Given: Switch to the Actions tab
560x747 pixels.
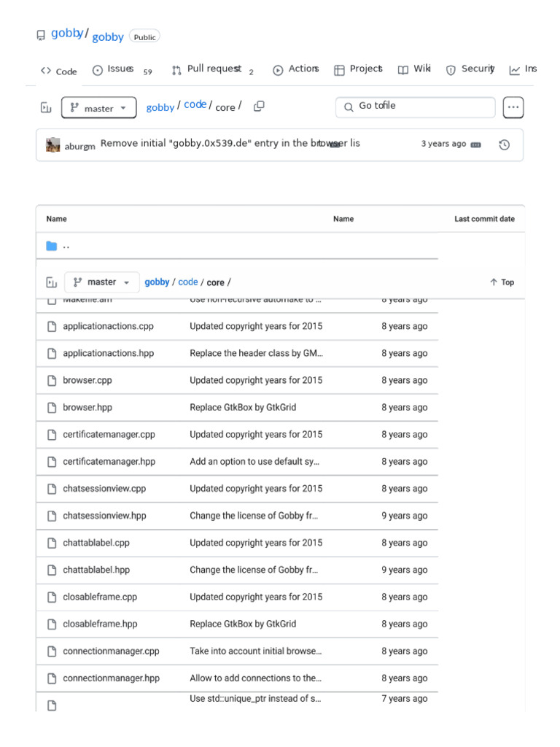Looking at the screenshot, I should coord(296,69).
